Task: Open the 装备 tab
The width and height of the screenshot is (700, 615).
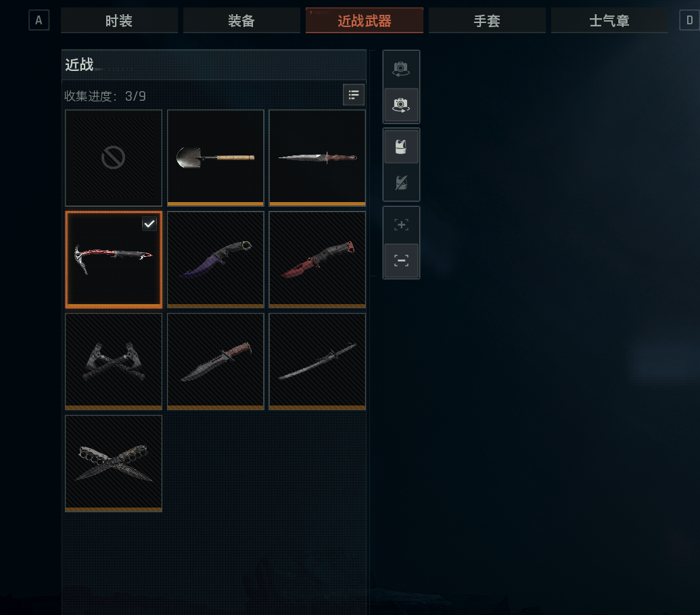Action: tap(241, 20)
